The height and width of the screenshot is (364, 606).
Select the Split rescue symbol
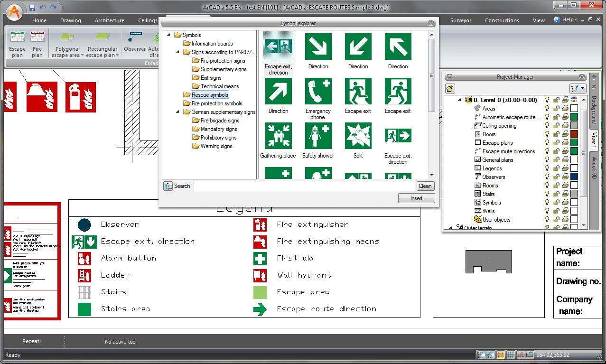point(358,136)
